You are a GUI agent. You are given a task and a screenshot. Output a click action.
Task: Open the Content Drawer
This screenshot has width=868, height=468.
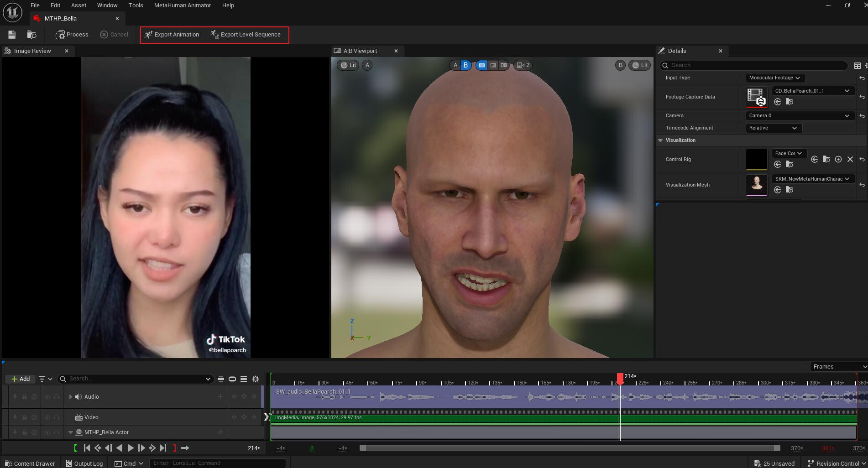click(29, 463)
